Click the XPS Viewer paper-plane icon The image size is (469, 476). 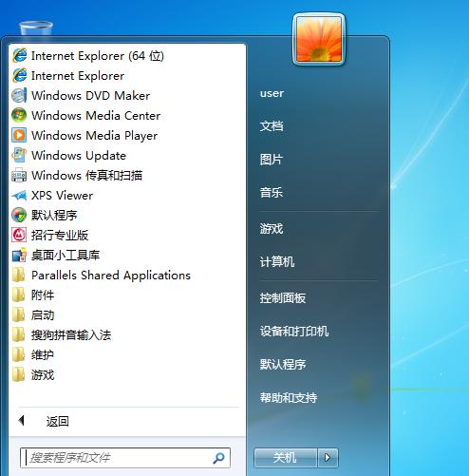coord(19,196)
